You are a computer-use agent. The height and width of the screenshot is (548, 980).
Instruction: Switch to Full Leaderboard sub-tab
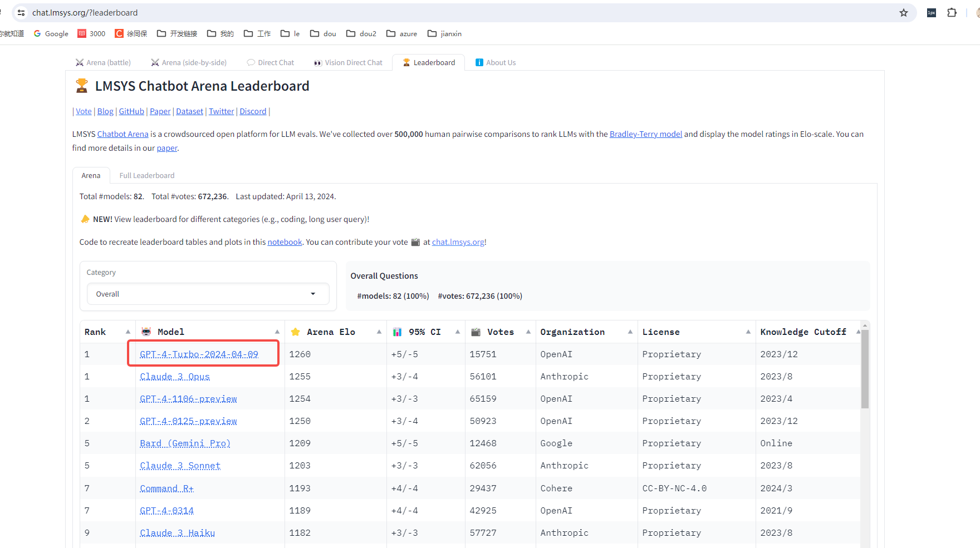click(147, 175)
